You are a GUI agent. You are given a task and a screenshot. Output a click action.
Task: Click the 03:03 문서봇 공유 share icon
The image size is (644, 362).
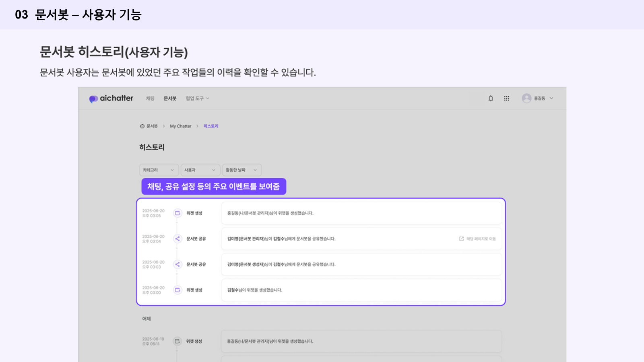tap(178, 265)
